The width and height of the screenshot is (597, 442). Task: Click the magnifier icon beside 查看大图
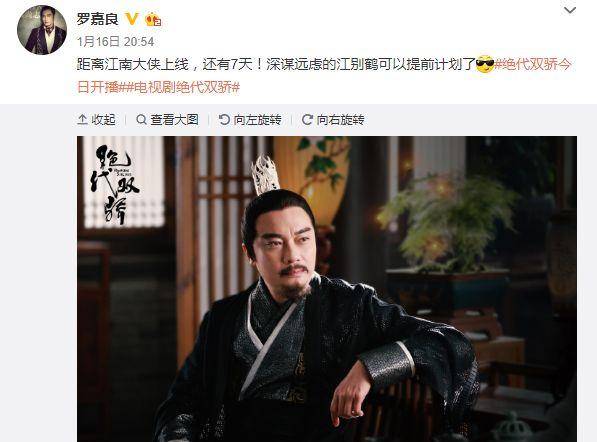click(x=141, y=120)
